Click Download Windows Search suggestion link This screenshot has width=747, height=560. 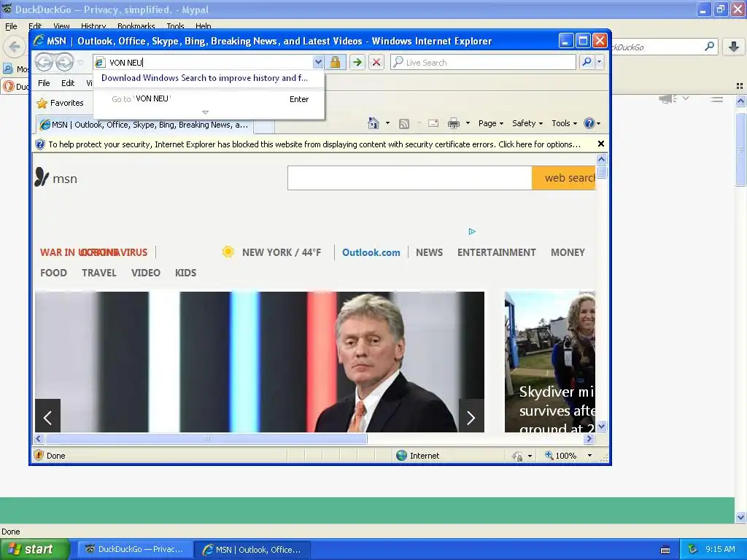204,78
